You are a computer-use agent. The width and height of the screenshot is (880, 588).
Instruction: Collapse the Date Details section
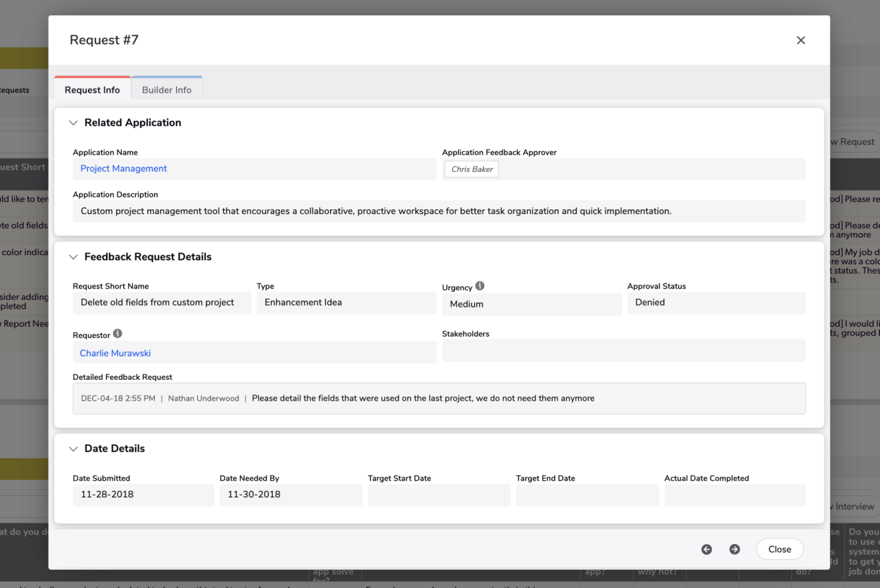click(74, 449)
